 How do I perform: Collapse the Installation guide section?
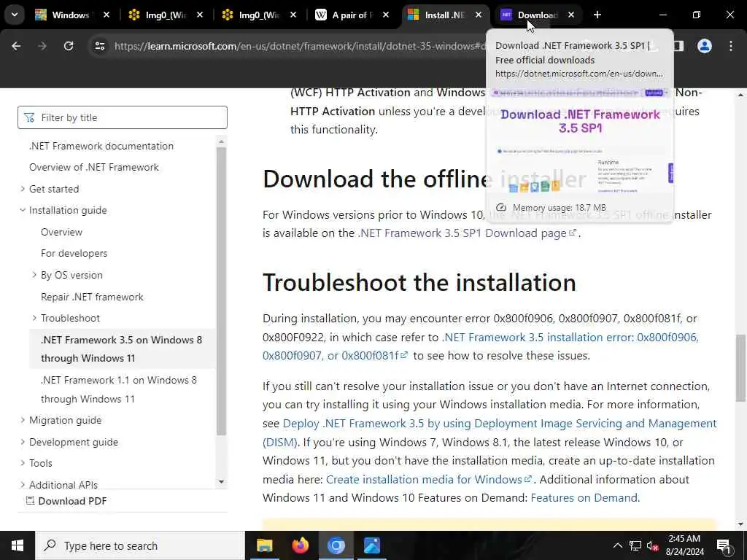[x=23, y=210]
